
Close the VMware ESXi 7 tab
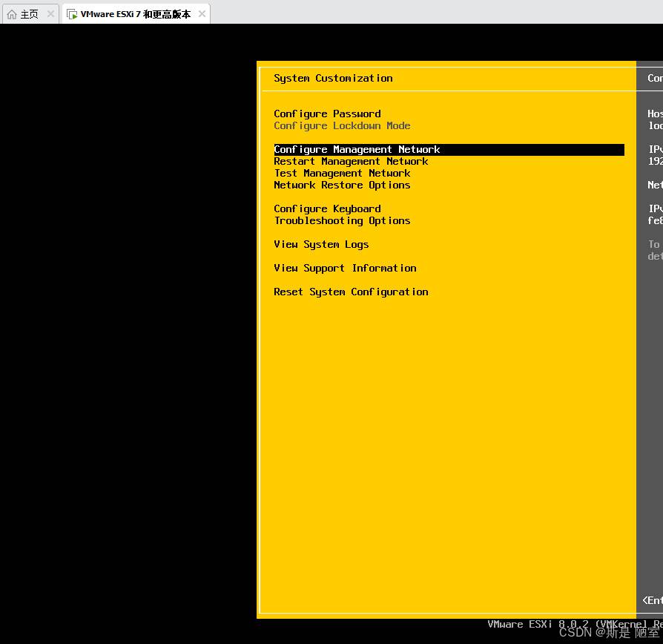pos(202,14)
